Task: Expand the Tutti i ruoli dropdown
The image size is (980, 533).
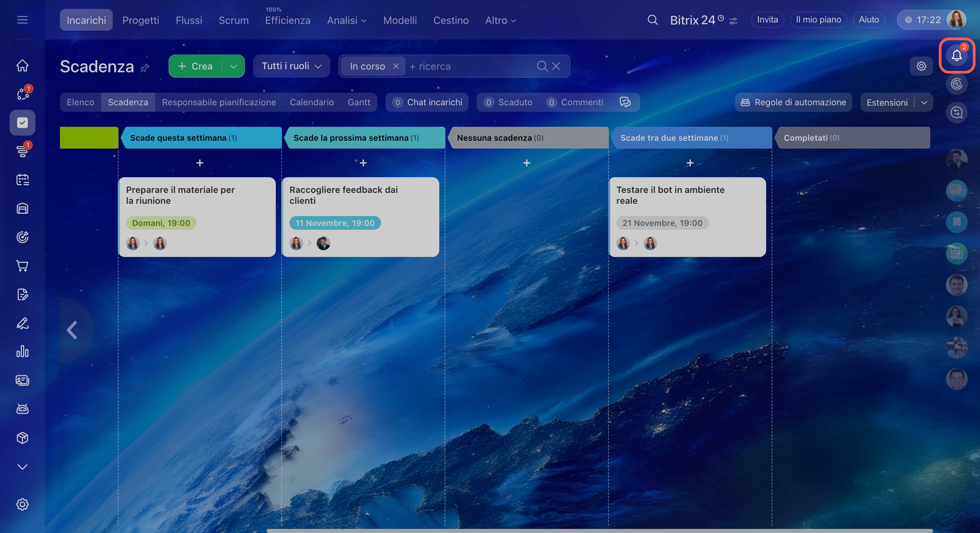Action: [x=291, y=66]
